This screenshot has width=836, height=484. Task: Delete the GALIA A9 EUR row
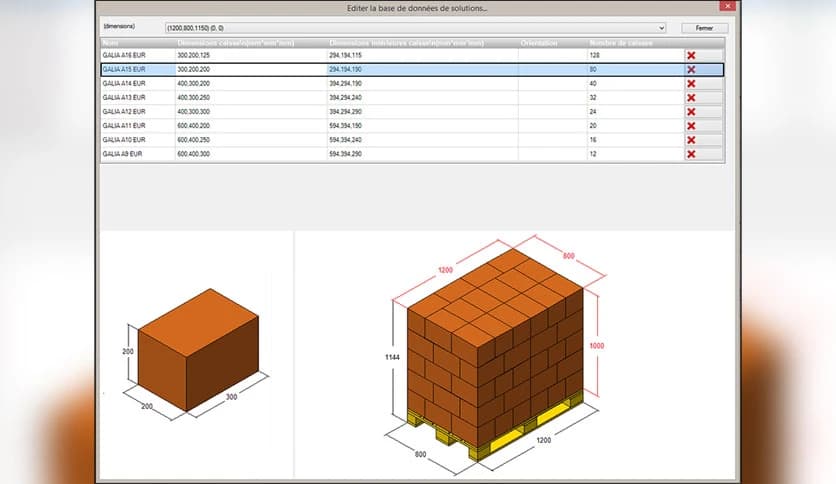click(x=704, y=154)
